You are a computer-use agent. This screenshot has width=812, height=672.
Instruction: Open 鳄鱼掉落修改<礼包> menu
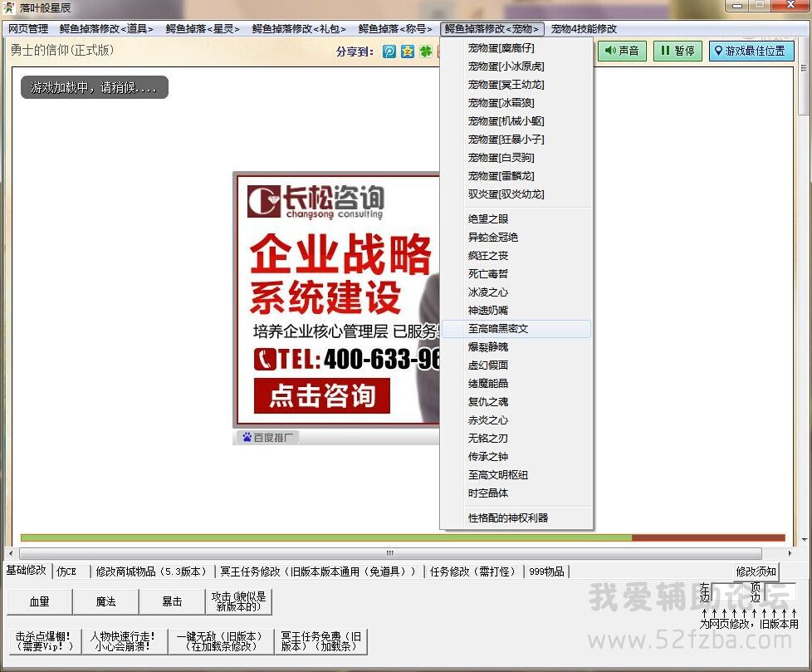click(299, 28)
